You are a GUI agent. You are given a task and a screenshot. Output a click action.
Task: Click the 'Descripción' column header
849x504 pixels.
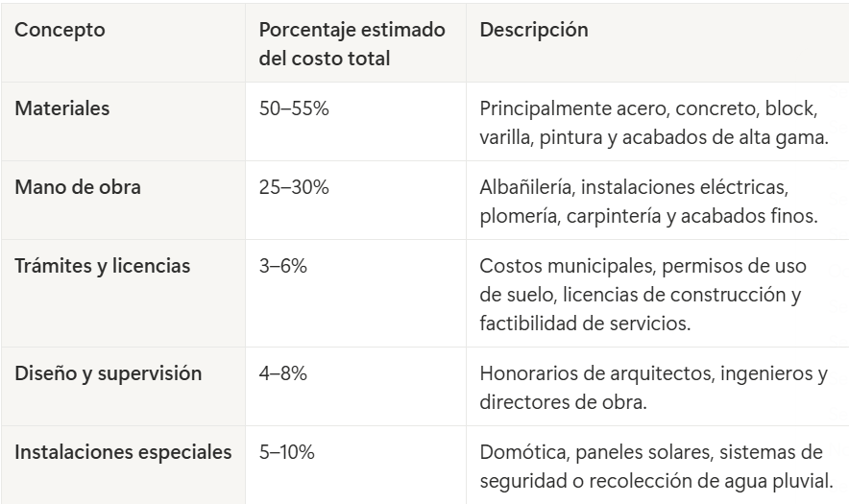(533, 30)
